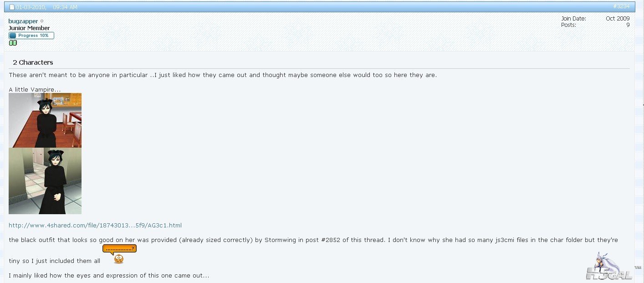Click bugzapper's offline status indicator
This screenshot has height=283, width=644.
(42, 21)
